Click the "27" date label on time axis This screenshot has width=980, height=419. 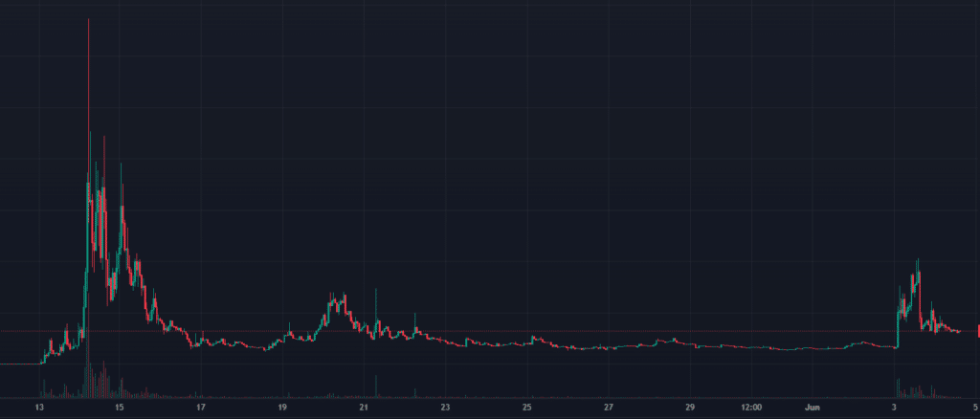click(609, 407)
